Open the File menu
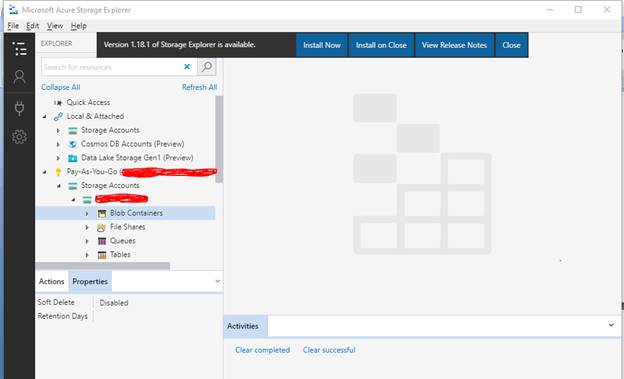Screen dimensions: 624x379 (13, 26)
